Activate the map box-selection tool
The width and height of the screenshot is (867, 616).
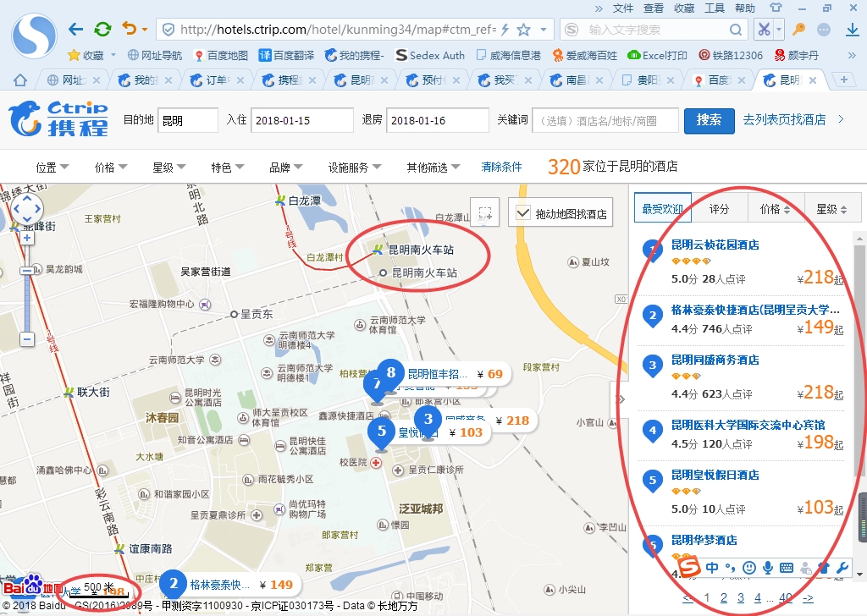(x=485, y=212)
